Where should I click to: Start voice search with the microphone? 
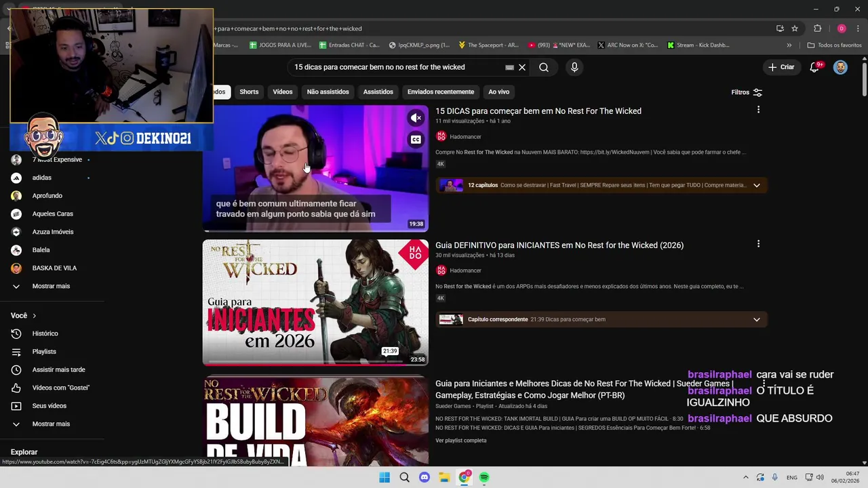pyautogui.click(x=574, y=67)
